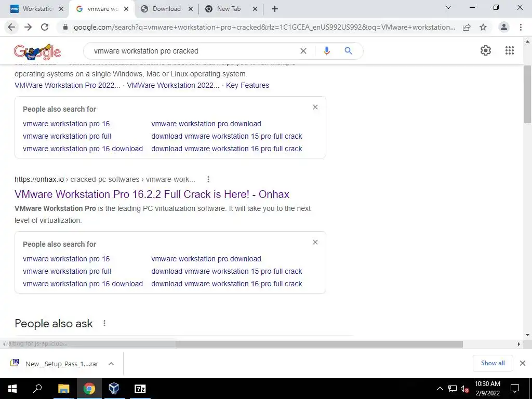Close the Download tab

pos(191,9)
